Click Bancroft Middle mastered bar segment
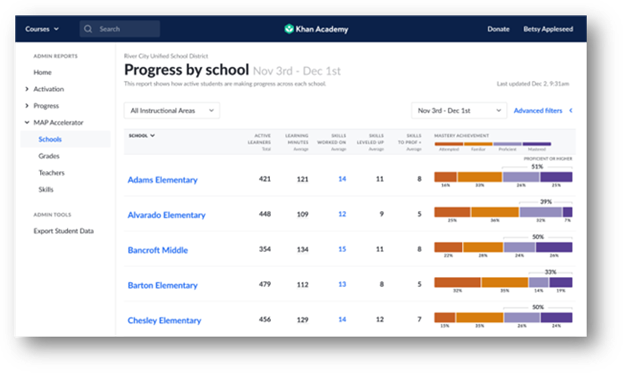This screenshot has height=373, width=624. pos(554,247)
